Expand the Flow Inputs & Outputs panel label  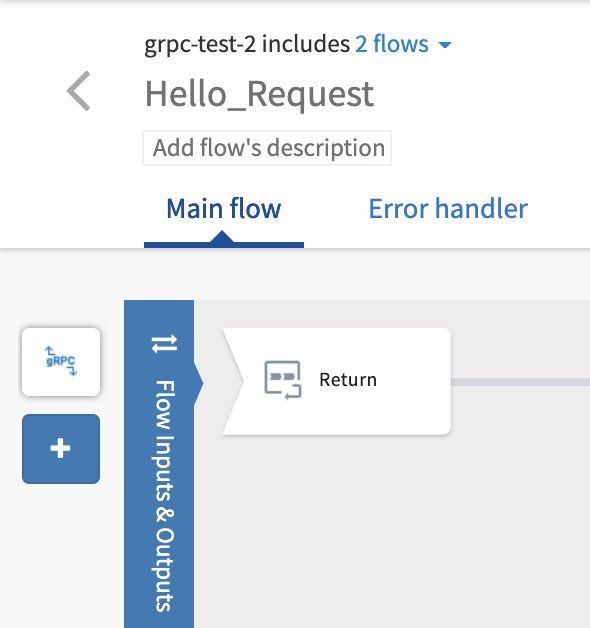tap(165, 496)
